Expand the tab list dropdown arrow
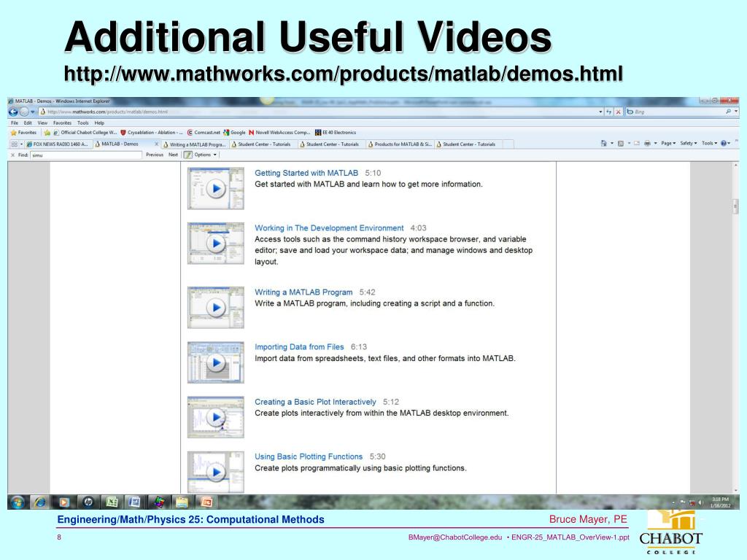This screenshot has width=747, height=560. [x=21, y=144]
